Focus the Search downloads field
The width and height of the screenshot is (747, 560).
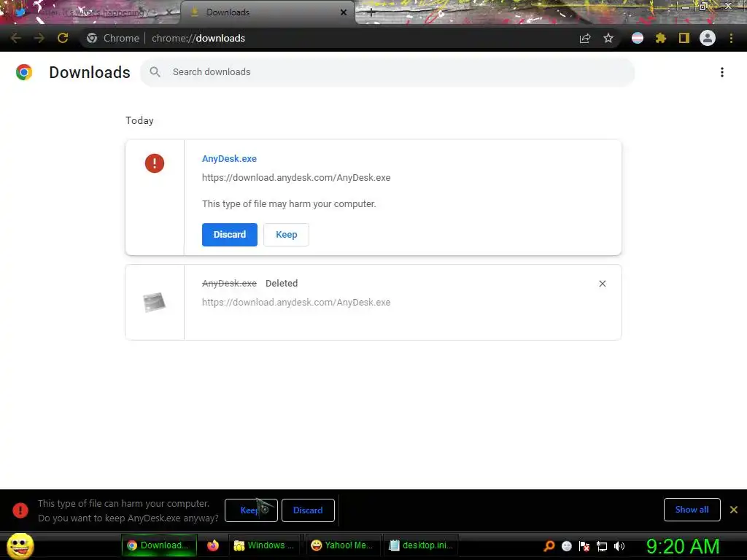(x=387, y=72)
